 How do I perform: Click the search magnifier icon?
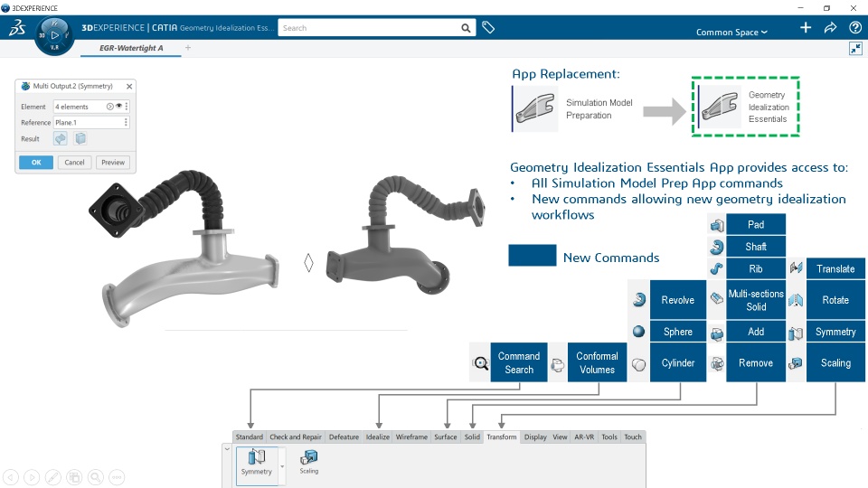pyautogui.click(x=467, y=28)
